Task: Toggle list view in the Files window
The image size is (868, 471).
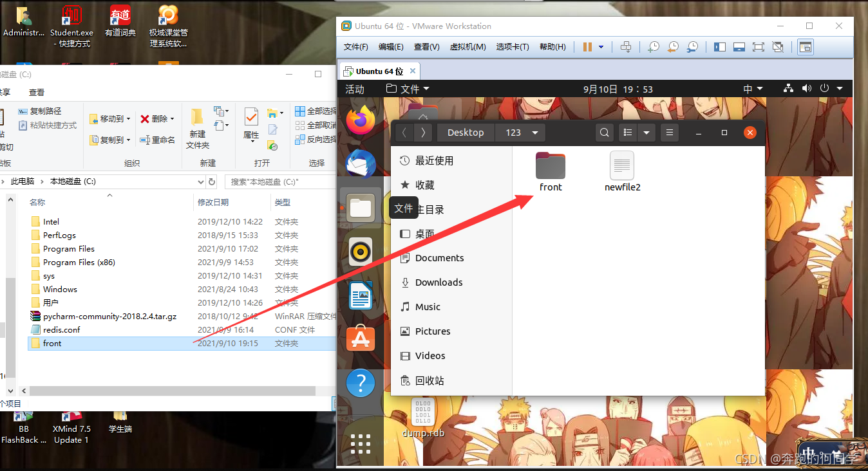Action: pos(628,133)
